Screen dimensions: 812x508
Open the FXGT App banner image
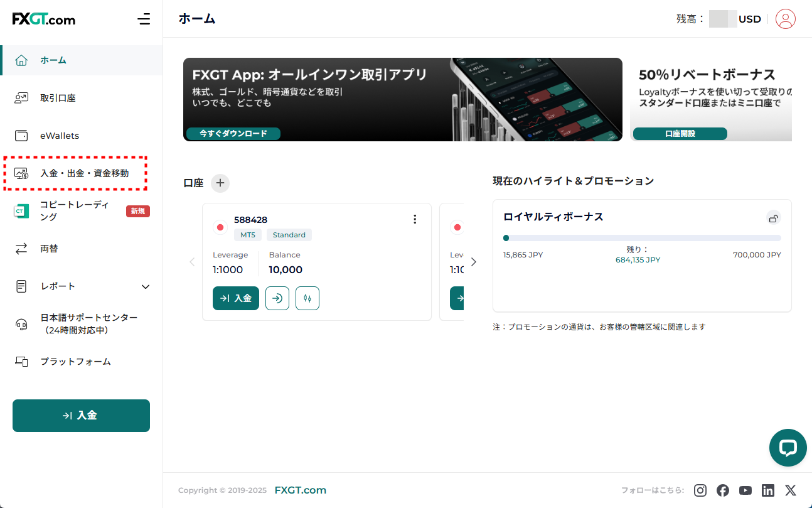pos(403,99)
